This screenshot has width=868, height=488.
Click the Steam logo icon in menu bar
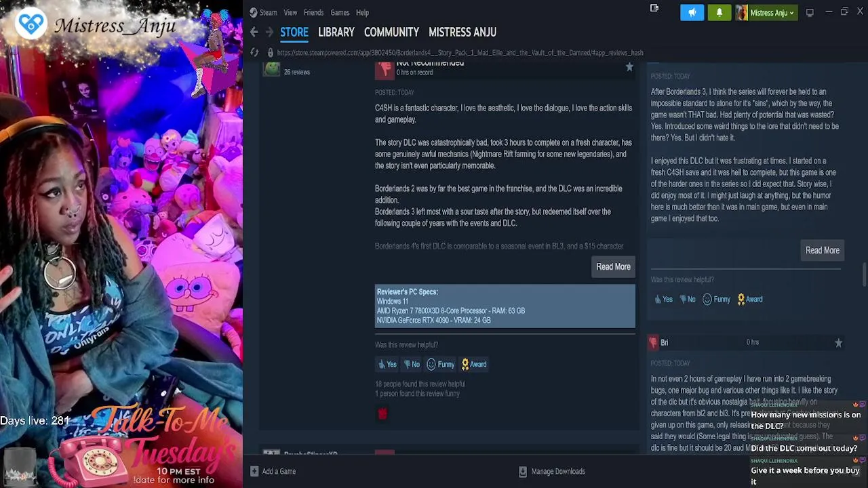(254, 12)
